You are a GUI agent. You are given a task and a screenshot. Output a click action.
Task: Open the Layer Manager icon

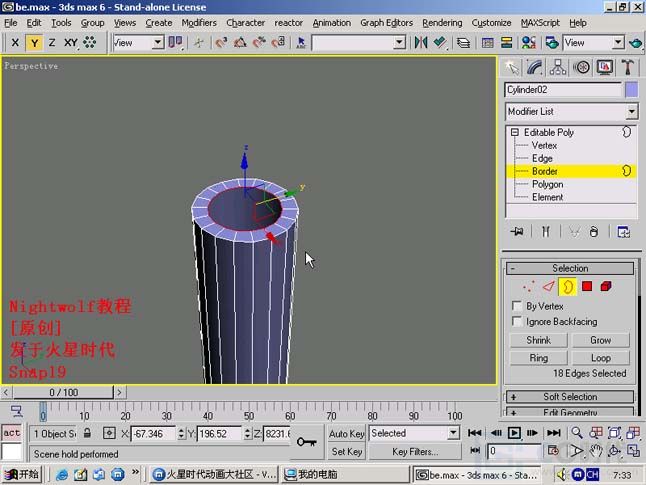click(463, 42)
